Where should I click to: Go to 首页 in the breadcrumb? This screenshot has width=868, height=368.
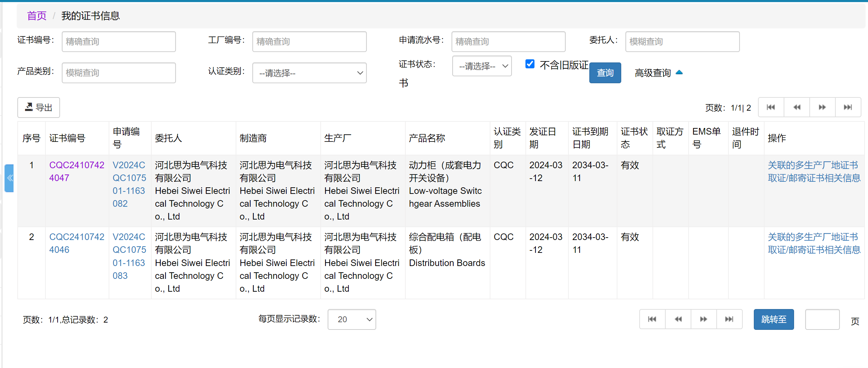point(37,16)
